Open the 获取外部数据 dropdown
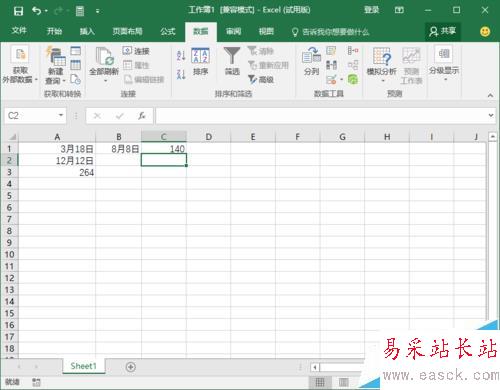 pos(20,64)
